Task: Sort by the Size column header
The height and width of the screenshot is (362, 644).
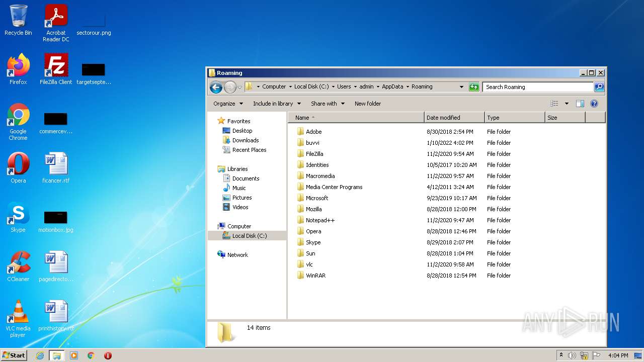Action: [565, 118]
